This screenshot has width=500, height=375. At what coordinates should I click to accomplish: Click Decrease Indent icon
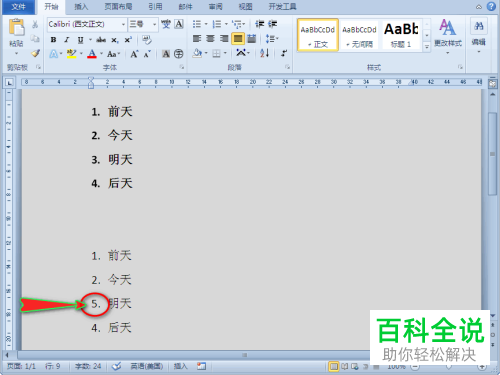click(259, 24)
